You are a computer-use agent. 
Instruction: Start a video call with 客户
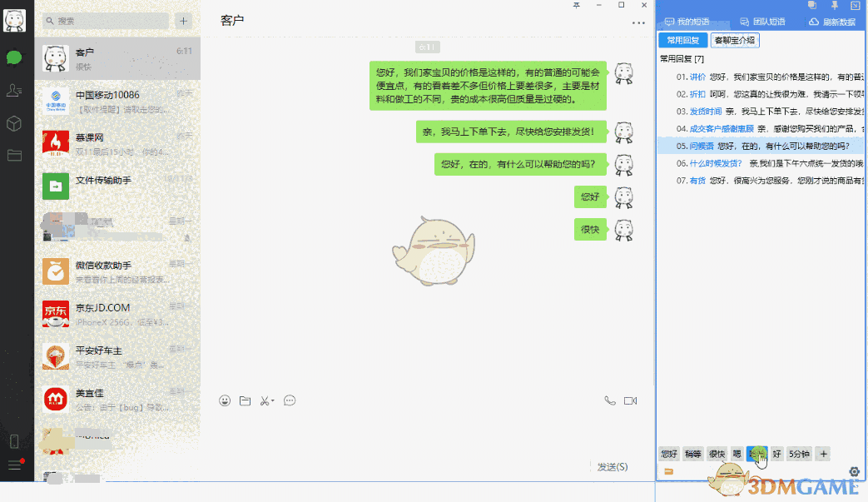(630, 400)
